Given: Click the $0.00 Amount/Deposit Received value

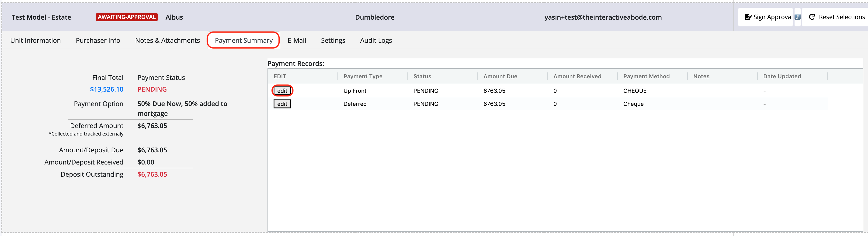Looking at the screenshot, I should pyautogui.click(x=146, y=162).
